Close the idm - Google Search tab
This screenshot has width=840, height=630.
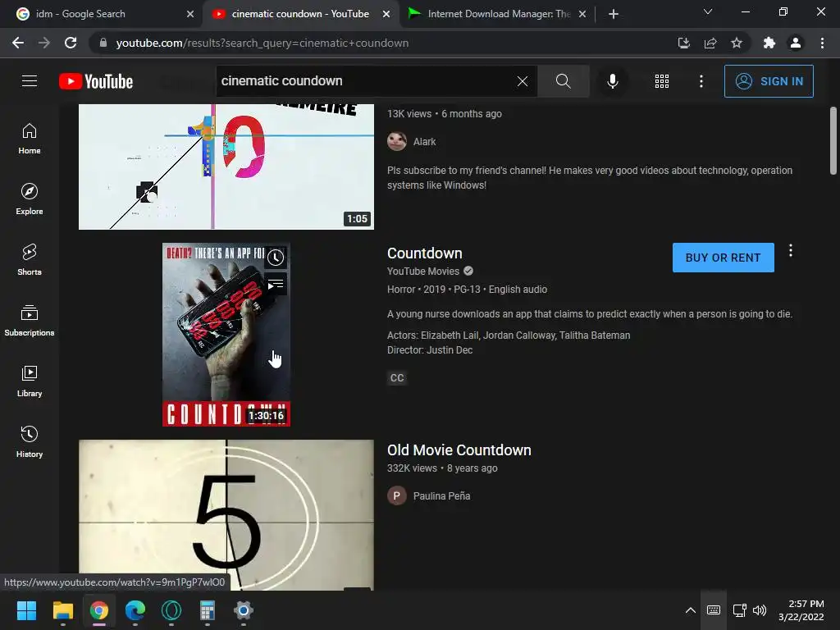pos(190,14)
